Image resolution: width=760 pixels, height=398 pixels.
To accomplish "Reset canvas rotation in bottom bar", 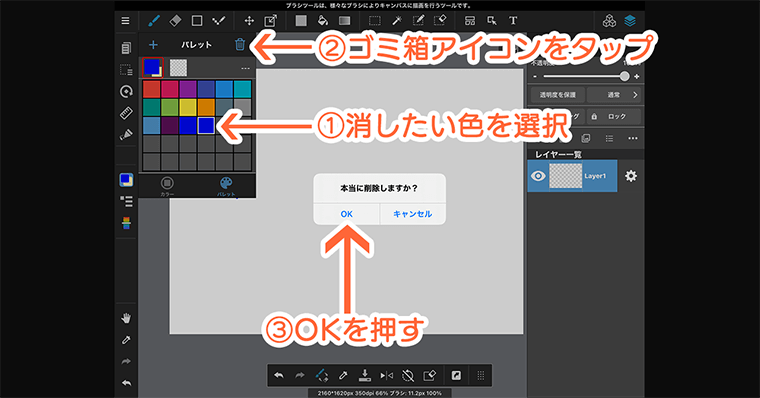I will click(x=408, y=375).
